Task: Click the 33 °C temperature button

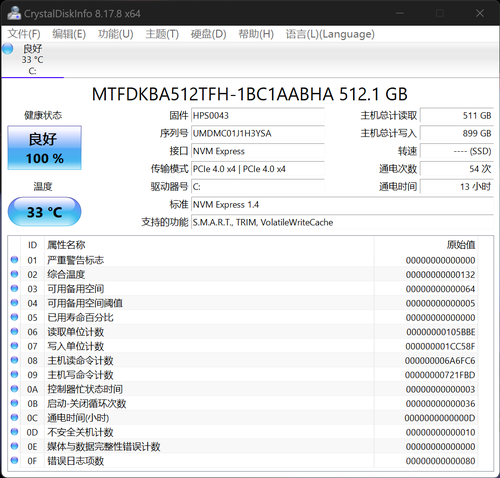Action: (x=44, y=212)
